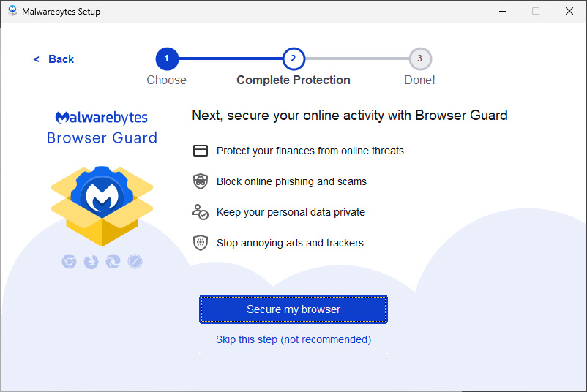Viewport: 587px width, 392px height.
Task: Select step 1 circle in progress bar
Action: pos(166,59)
